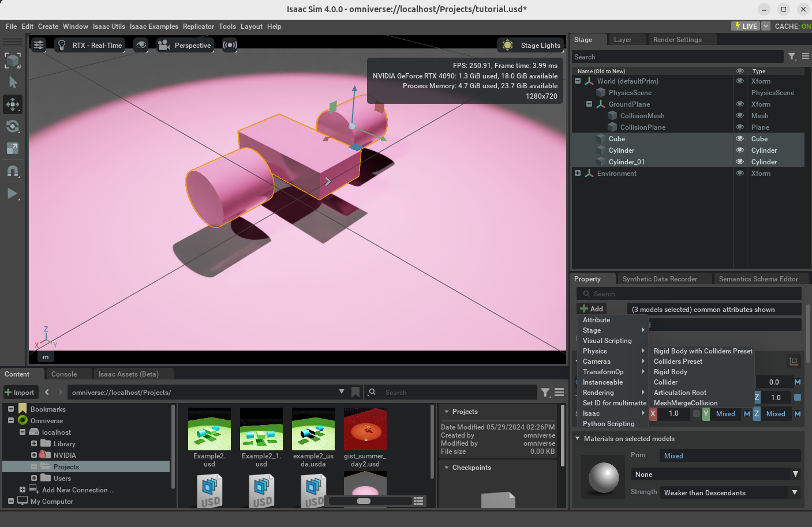Click the viewport audio/sensor waves icon
812x527 pixels.
click(x=230, y=45)
